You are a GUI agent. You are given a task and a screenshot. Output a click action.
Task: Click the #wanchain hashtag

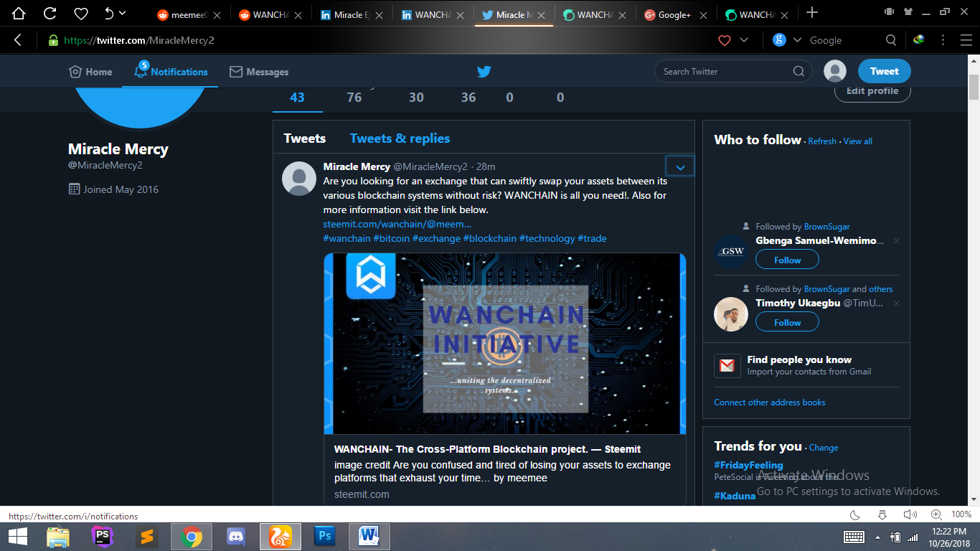click(347, 238)
